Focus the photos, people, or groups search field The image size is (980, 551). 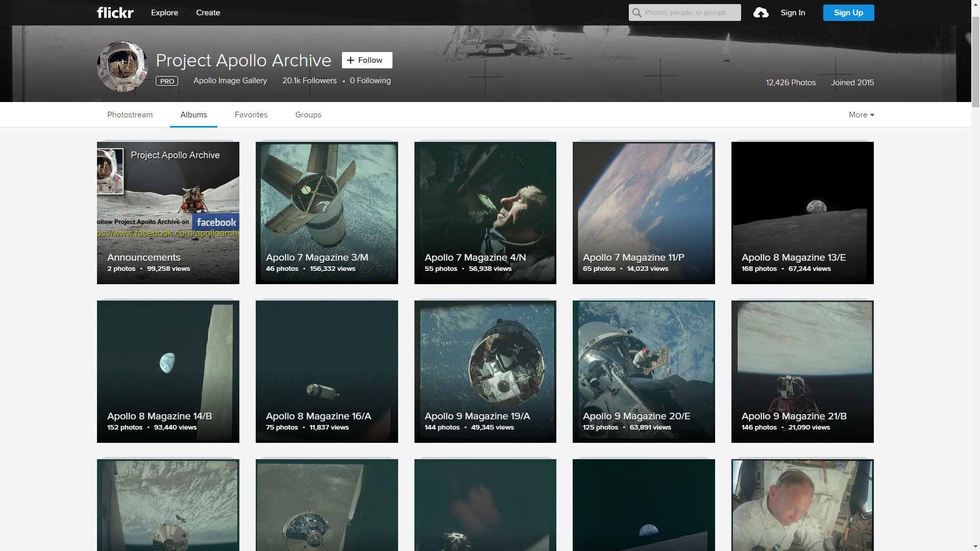click(685, 13)
